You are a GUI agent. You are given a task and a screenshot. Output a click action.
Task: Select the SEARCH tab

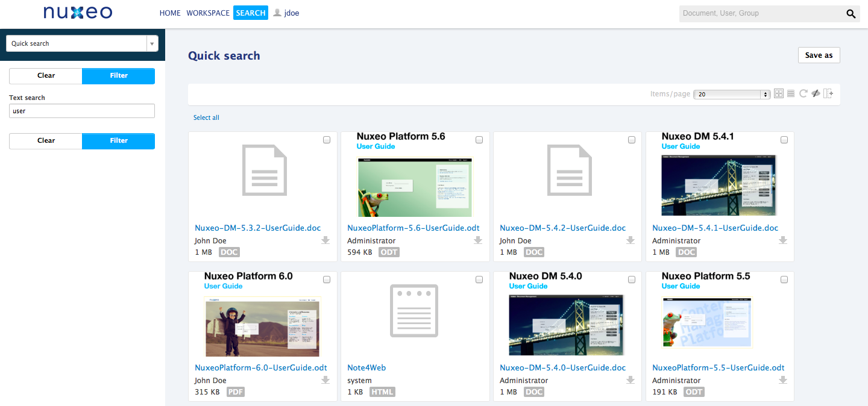point(251,13)
